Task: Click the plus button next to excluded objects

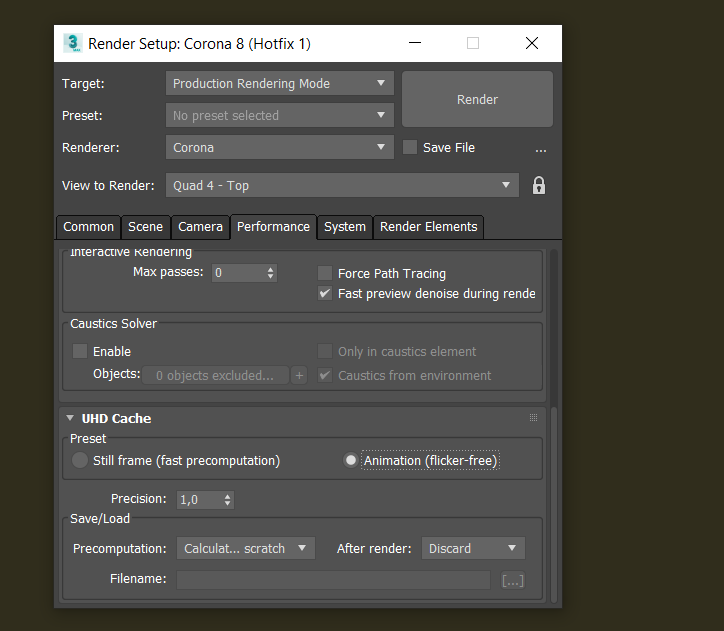Action: tap(299, 375)
